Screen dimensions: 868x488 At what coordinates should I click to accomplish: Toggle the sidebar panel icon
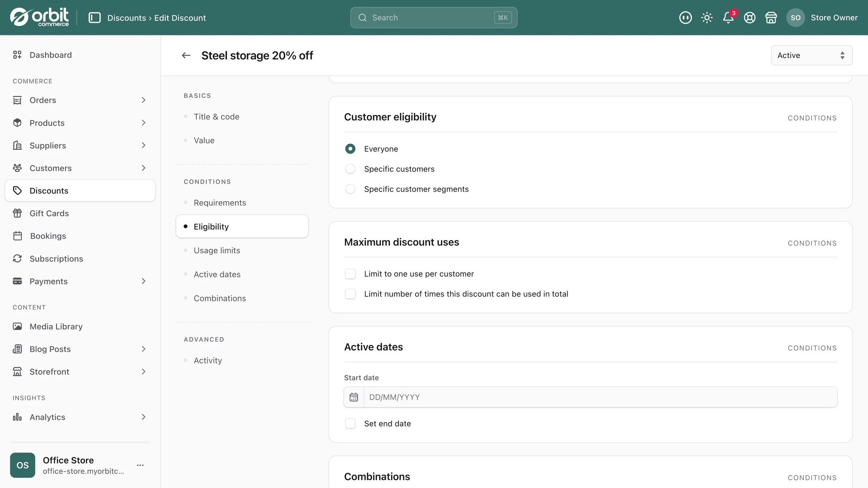pyautogui.click(x=94, y=18)
